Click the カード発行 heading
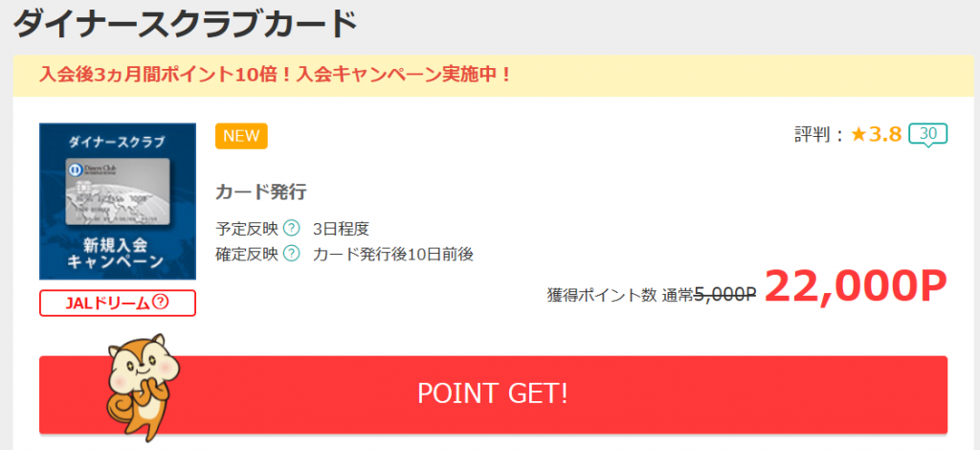The image size is (980, 450). coord(260,191)
